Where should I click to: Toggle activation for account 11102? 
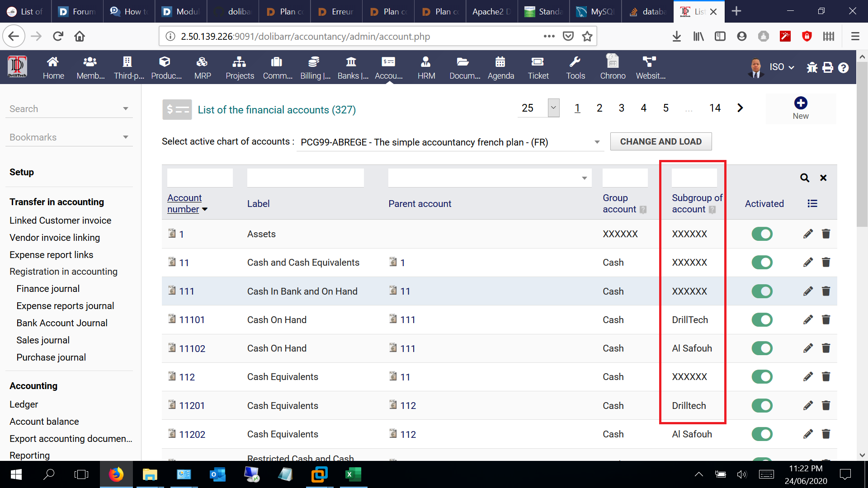(x=762, y=348)
